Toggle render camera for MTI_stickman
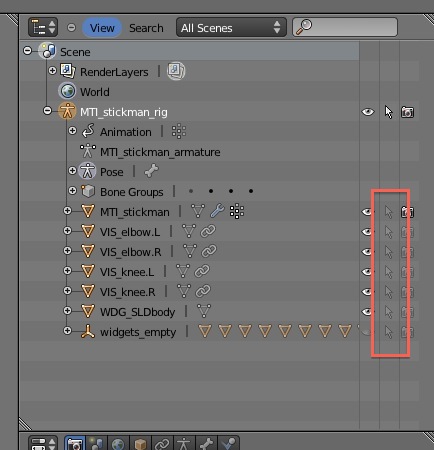The width and height of the screenshot is (434, 450). (x=407, y=212)
